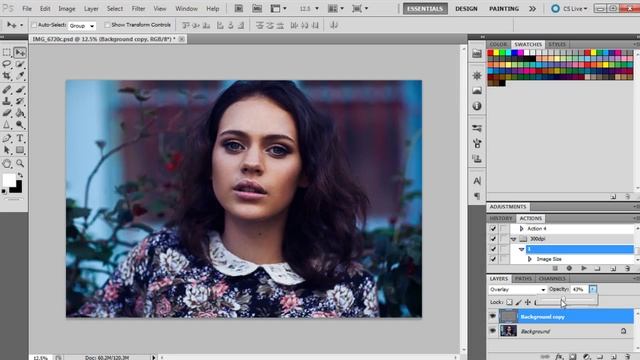Image resolution: width=640 pixels, height=360 pixels.
Task: Select the Zoom tool
Action: 20,164
